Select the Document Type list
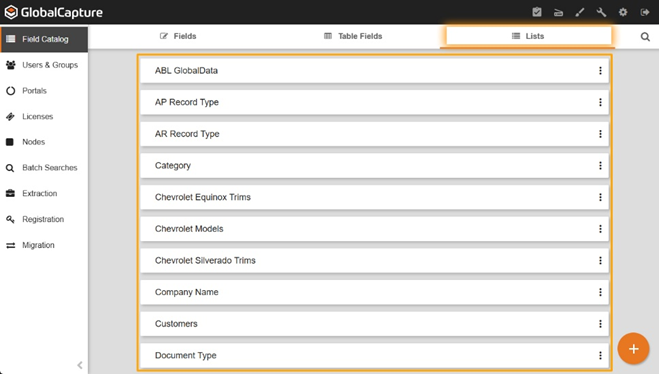This screenshot has height=374, width=659. (x=374, y=356)
